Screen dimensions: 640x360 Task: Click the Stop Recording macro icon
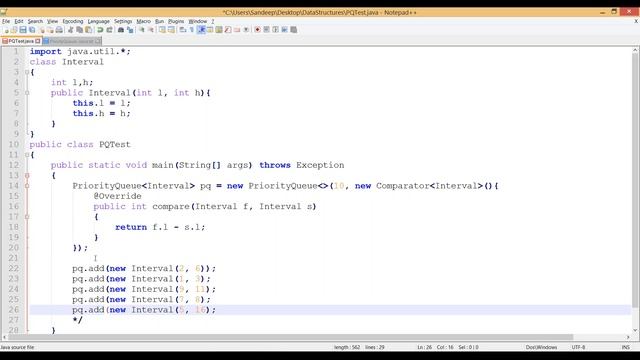tap(267, 30)
